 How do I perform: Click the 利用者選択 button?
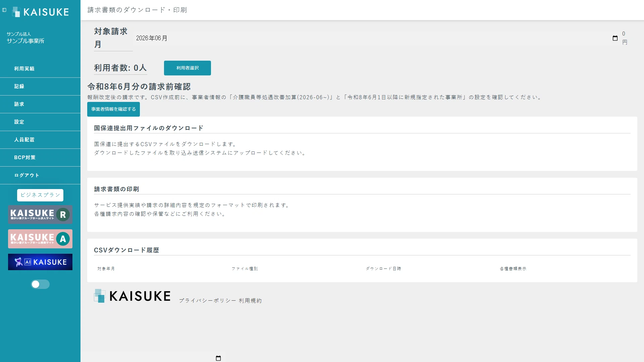[x=187, y=68]
